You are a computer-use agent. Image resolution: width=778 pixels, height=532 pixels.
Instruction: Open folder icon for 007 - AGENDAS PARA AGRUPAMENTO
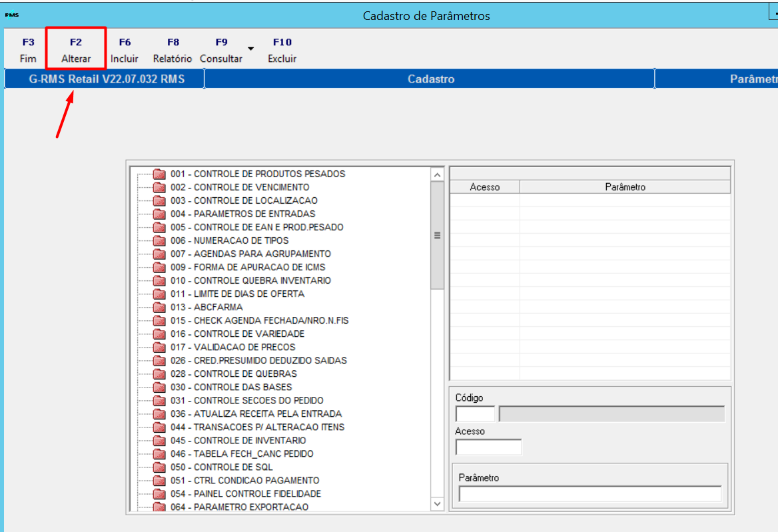(159, 254)
